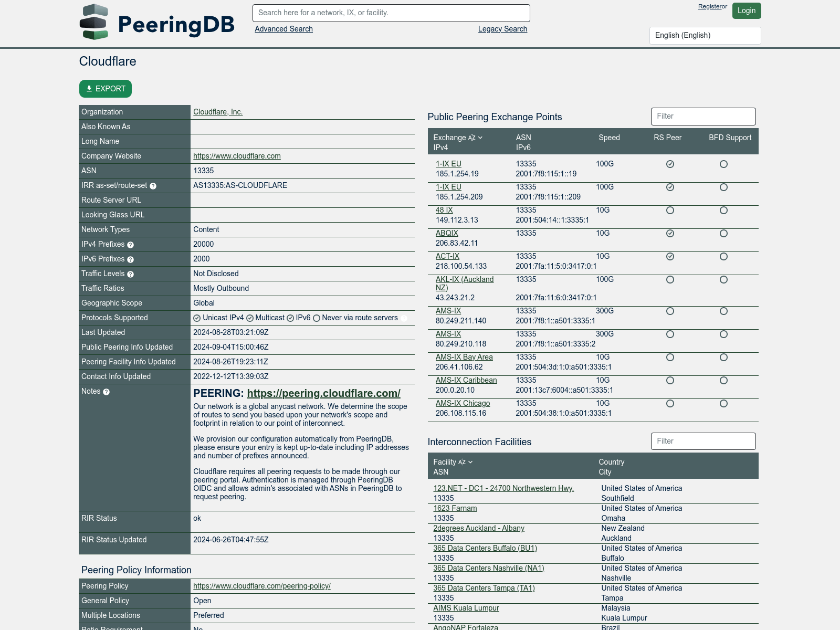Sort facilities table by Country header
840x630 pixels.
tap(611, 462)
